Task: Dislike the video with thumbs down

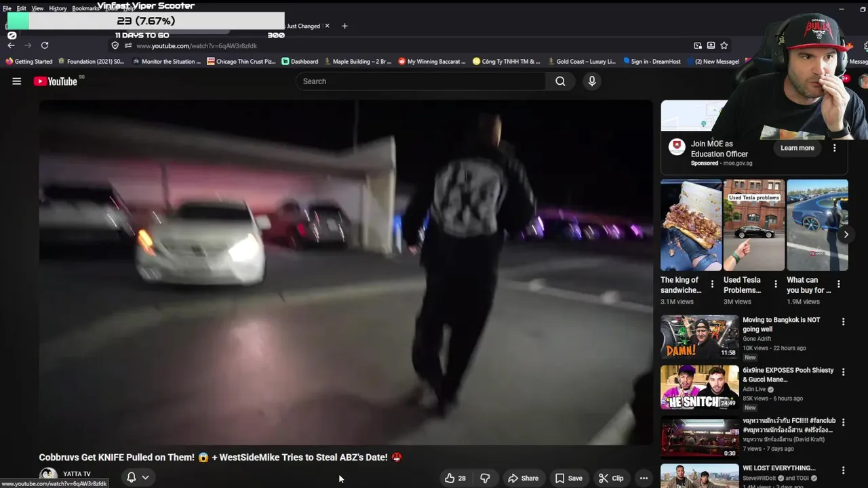Action: coord(485,478)
